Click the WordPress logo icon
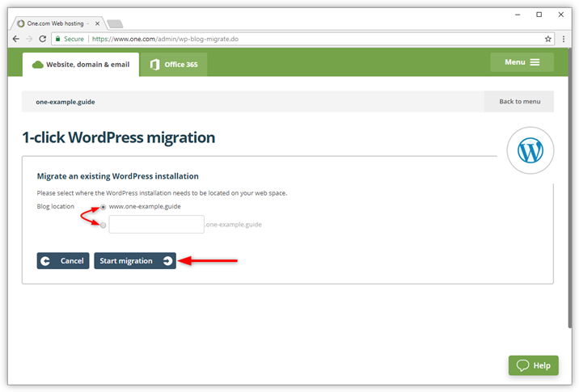 [530, 150]
